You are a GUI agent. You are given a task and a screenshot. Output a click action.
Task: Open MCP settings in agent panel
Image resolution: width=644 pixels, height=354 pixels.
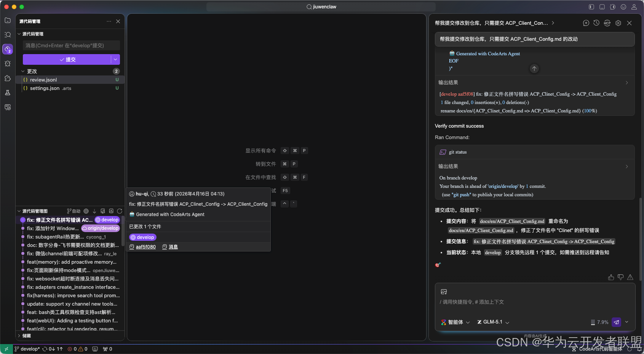click(x=607, y=23)
